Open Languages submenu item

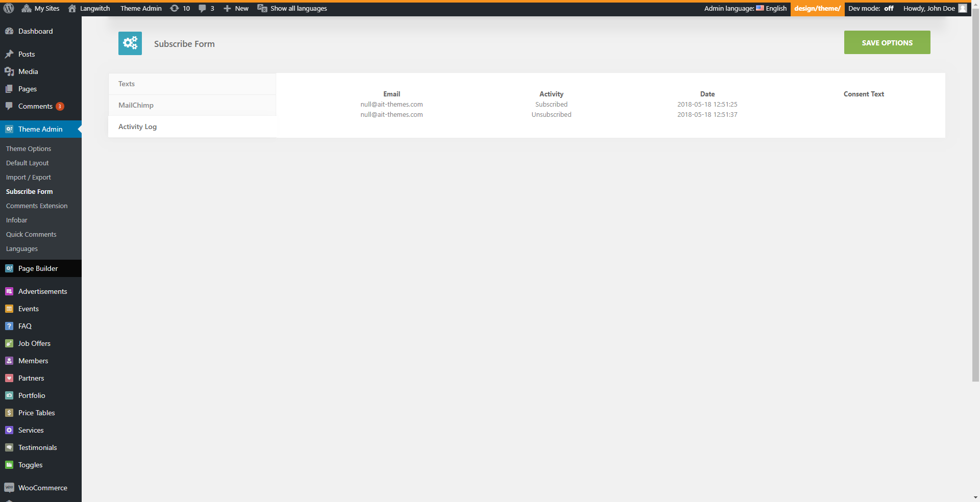(x=22, y=248)
